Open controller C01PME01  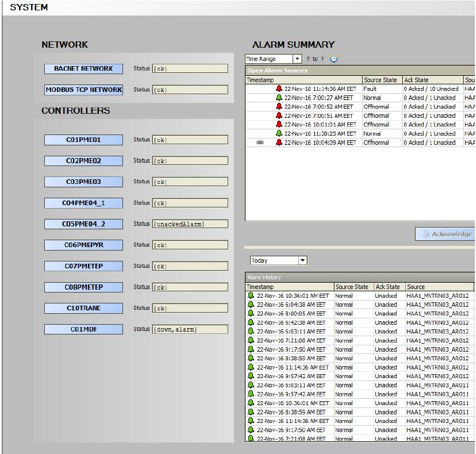pyautogui.click(x=83, y=140)
